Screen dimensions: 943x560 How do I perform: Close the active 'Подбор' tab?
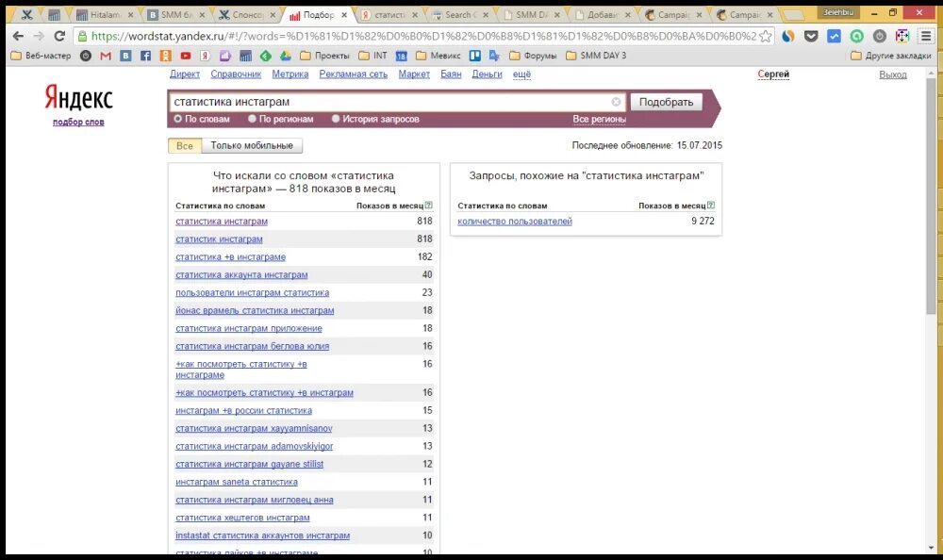tap(344, 15)
